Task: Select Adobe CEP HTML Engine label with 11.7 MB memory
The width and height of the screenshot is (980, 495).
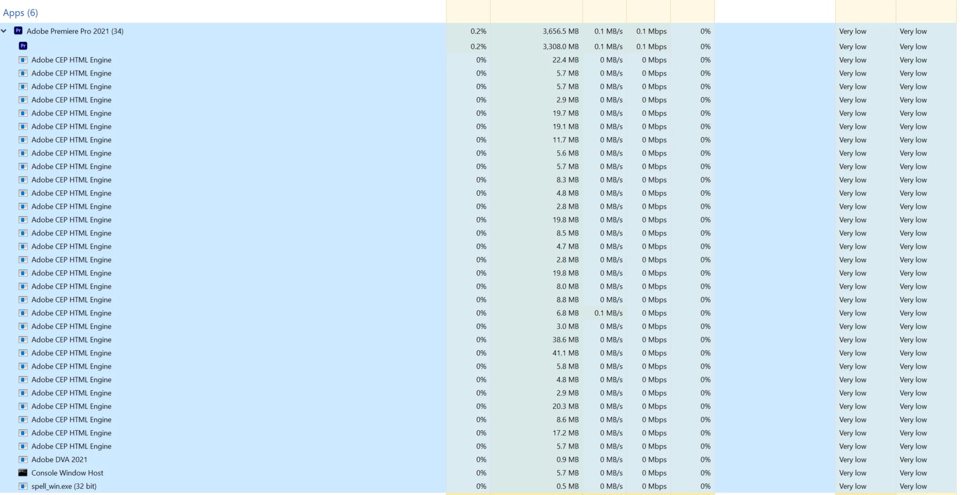Action: coord(71,140)
